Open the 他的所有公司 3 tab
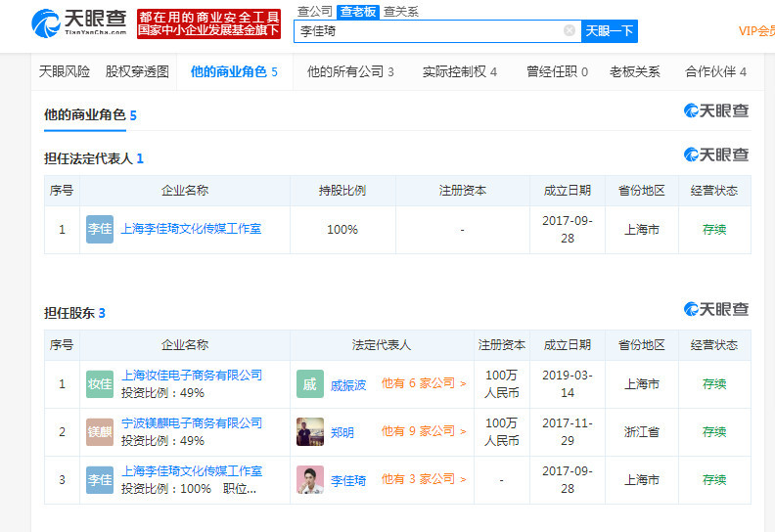This screenshot has width=775, height=532. [x=350, y=71]
